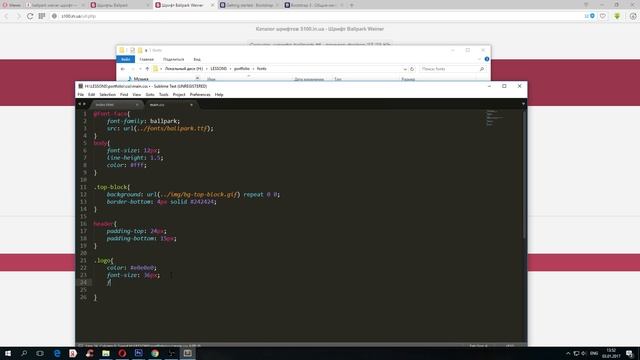640x360 pixels.
Task: Open the Preferences menu in Sublime Text
Action: (x=200, y=95)
